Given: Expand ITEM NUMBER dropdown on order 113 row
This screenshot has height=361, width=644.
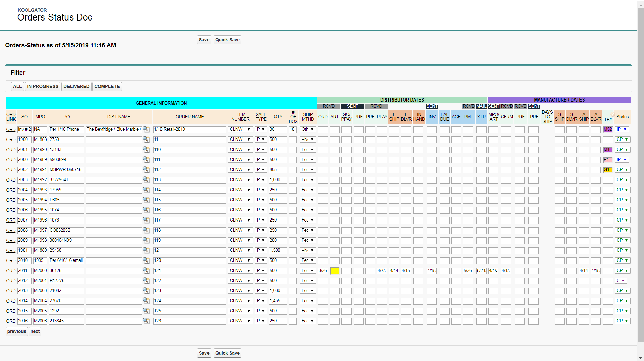Looking at the screenshot, I should click(x=240, y=180).
